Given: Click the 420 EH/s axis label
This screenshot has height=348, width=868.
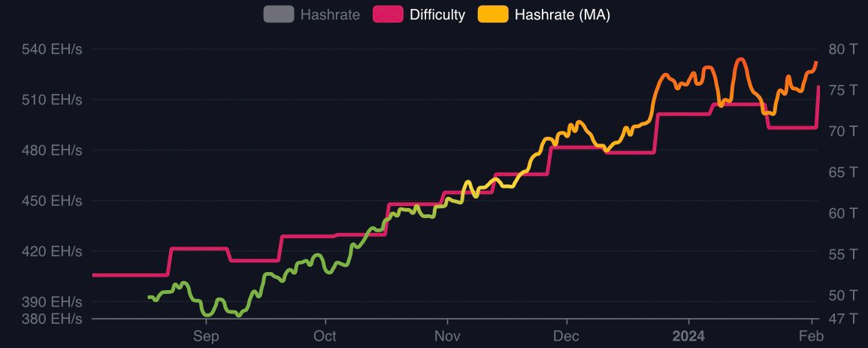Looking at the screenshot, I should 52,252.
